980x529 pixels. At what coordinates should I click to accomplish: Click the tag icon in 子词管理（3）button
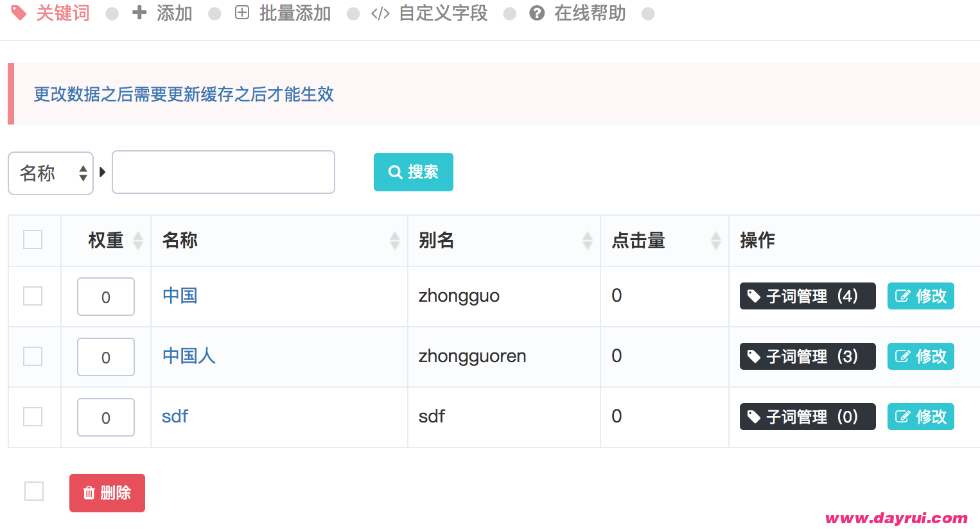[752, 356]
